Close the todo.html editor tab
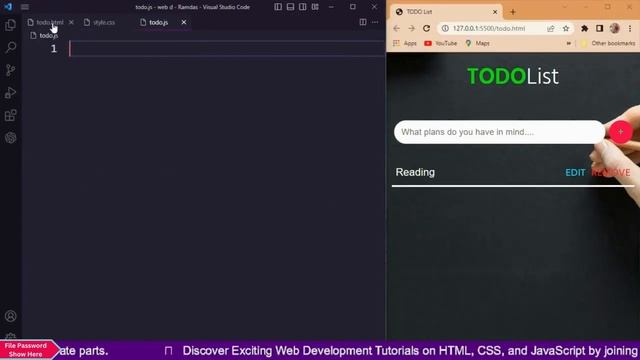 pyautogui.click(x=71, y=22)
